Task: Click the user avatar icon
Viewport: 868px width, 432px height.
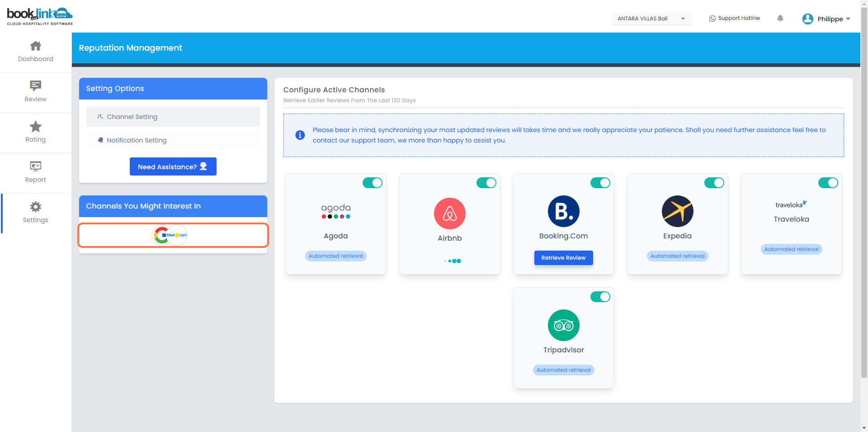Action: tap(808, 19)
